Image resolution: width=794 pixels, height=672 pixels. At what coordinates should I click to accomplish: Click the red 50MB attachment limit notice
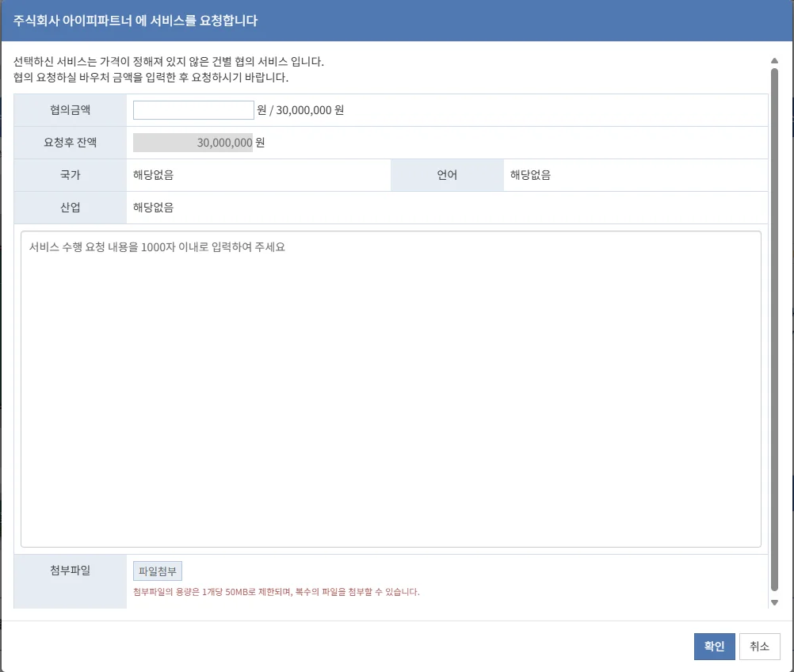click(x=276, y=592)
